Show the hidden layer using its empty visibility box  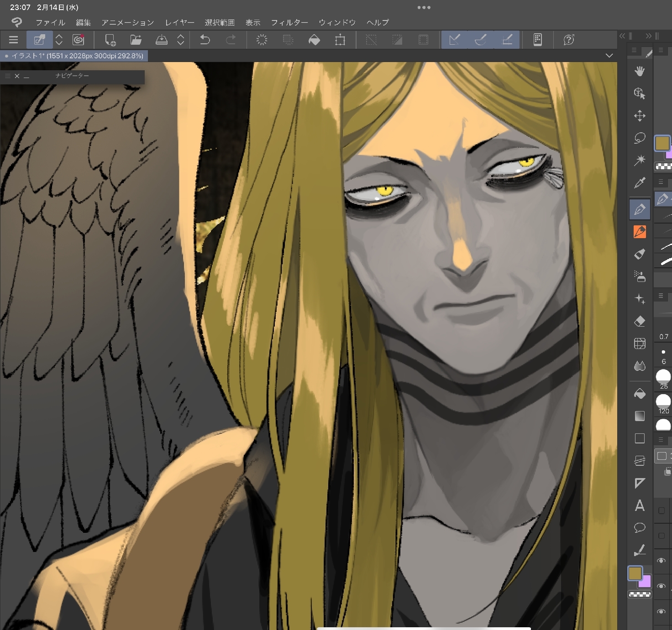click(661, 511)
